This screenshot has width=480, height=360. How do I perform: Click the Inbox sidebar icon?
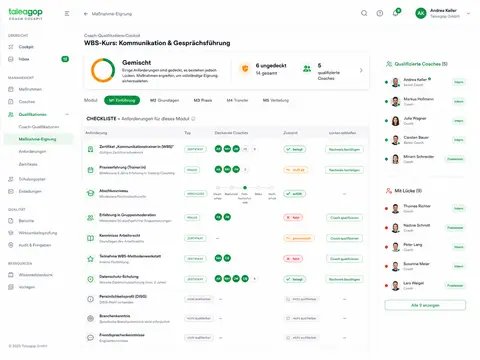11,59
